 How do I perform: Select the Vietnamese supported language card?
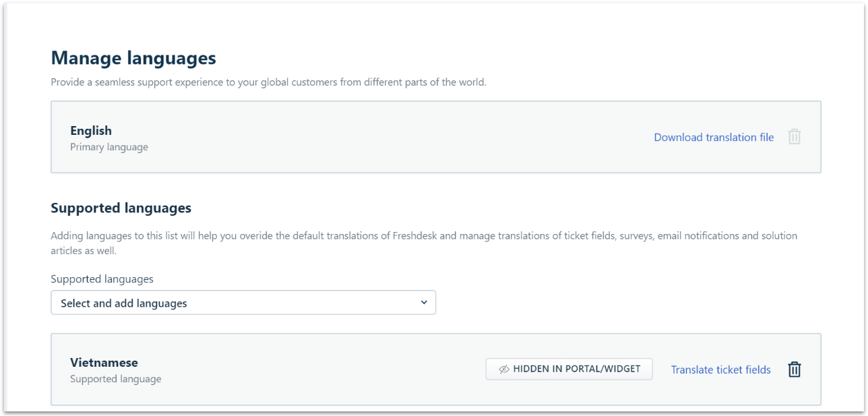270,369
